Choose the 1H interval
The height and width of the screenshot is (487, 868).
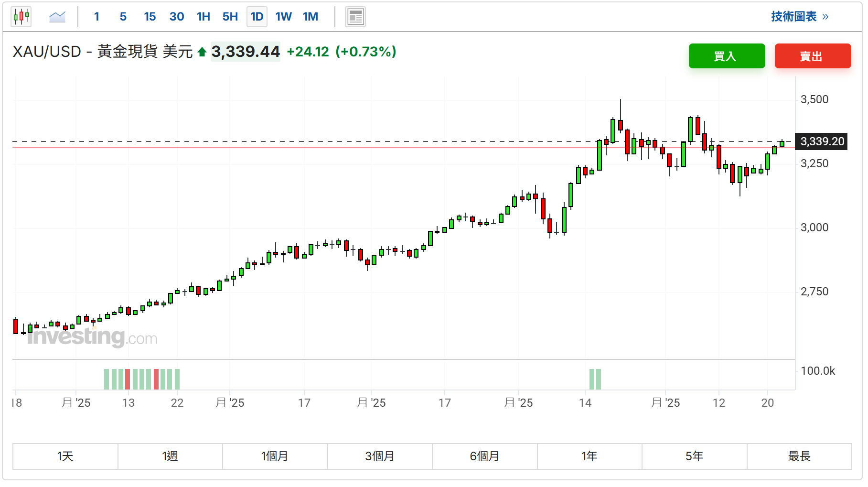[204, 17]
